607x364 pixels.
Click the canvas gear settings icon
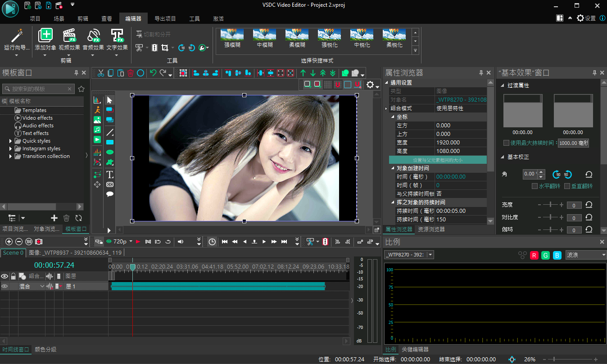pos(370,85)
